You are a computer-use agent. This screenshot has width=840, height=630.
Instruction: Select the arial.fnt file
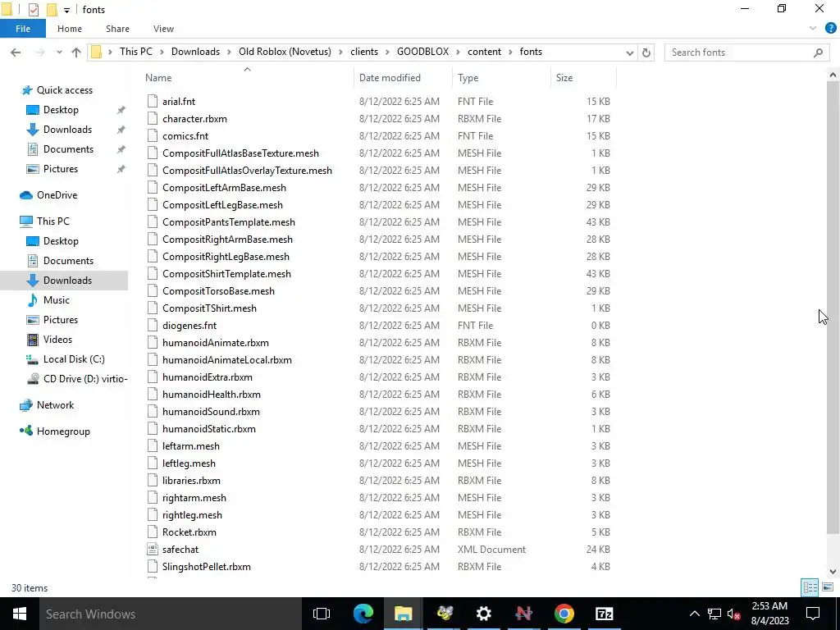click(178, 101)
